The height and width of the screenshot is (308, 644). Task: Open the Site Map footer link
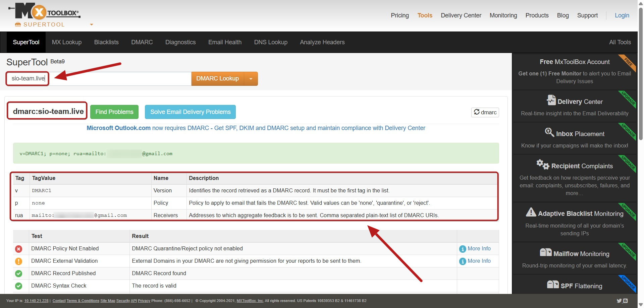[x=108, y=301]
